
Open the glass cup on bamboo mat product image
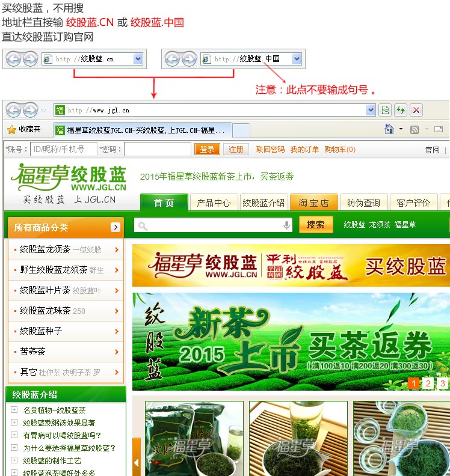(x=298, y=439)
